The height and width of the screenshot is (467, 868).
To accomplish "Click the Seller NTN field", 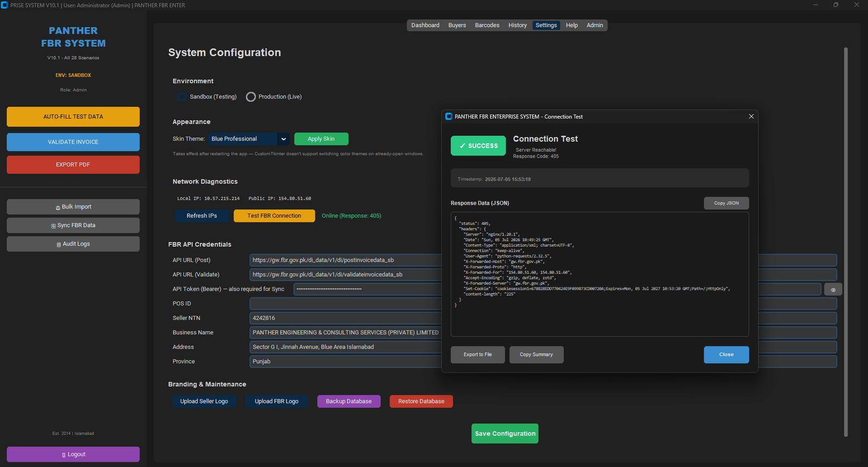I will pyautogui.click(x=543, y=318).
